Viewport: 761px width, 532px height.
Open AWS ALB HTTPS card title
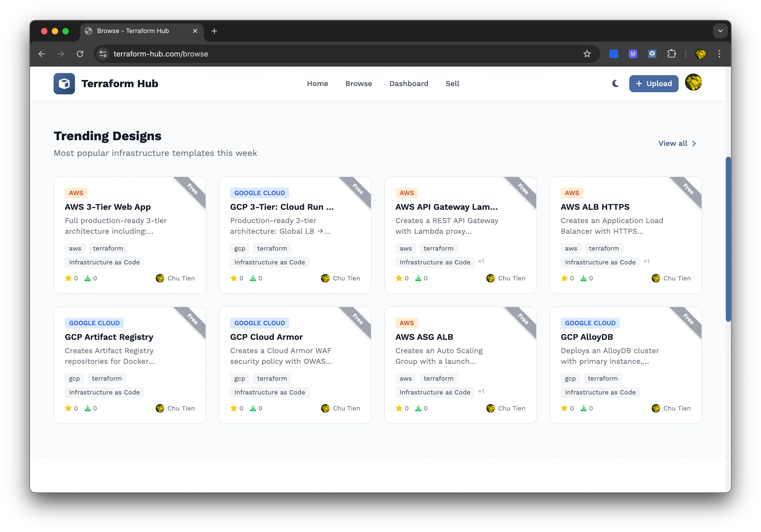(x=595, y=207)
